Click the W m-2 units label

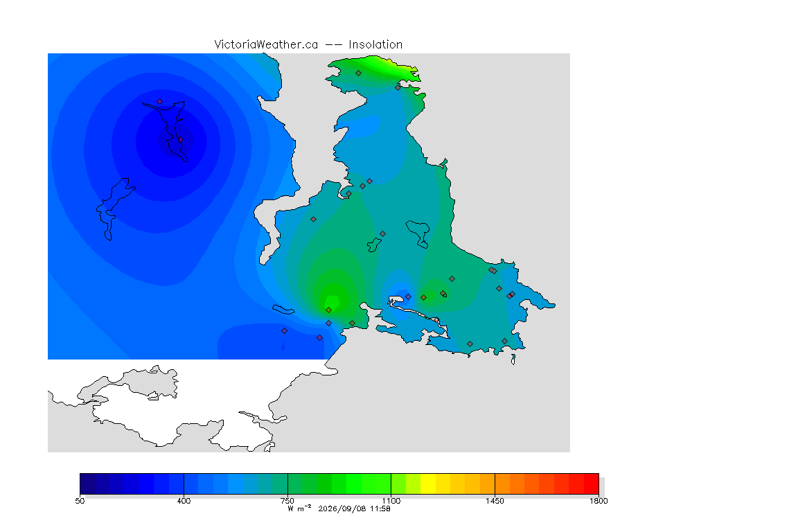(x=299, y=508)
